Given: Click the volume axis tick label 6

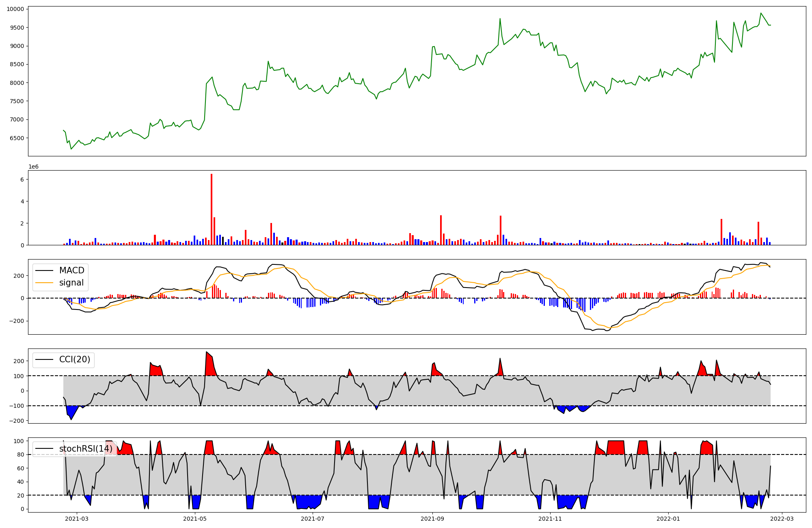Looking at the screenshot, I should 22,180.
